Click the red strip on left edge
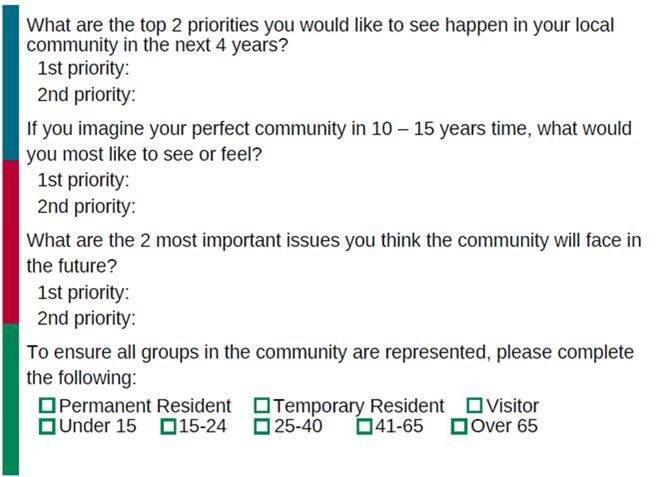667x477 pixels. [10, 242]
